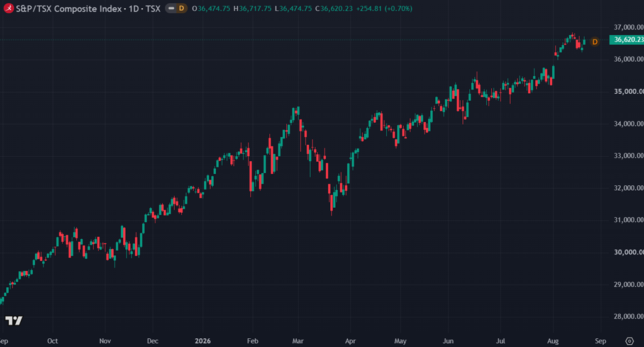644x347 pixels.
Task: Click the 2026 label on time axis
Action: [203, 341]
